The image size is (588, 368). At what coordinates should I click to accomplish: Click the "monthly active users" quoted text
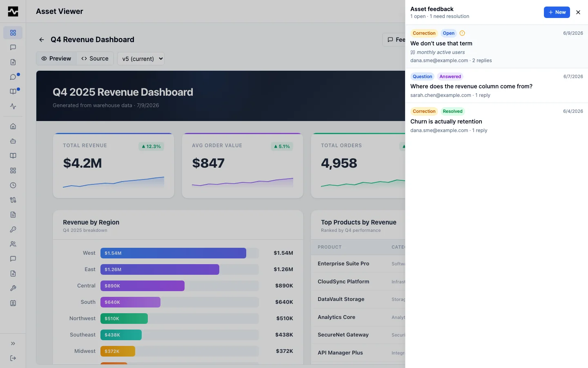[441, 52]
